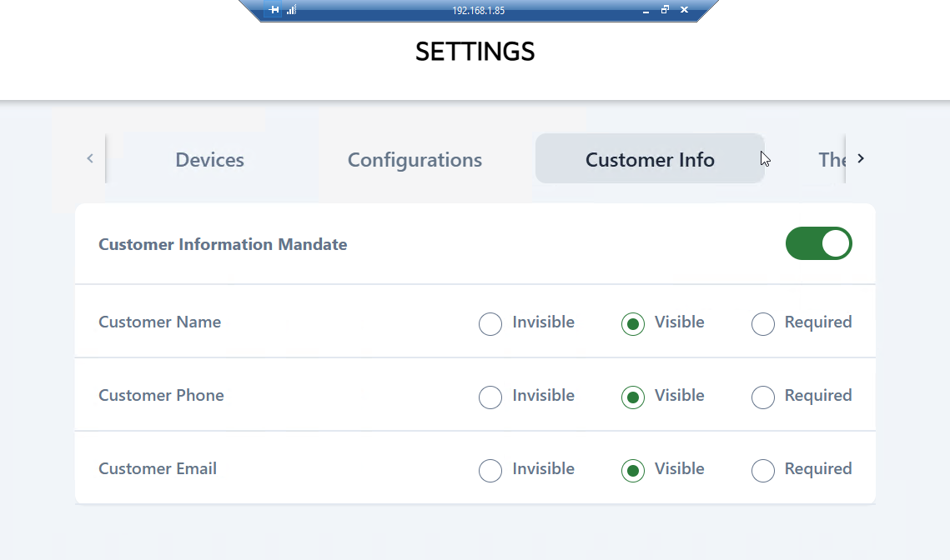Switch to the Devices tab
The height and width of the screenshot is (560, 950).
(209, 159)
